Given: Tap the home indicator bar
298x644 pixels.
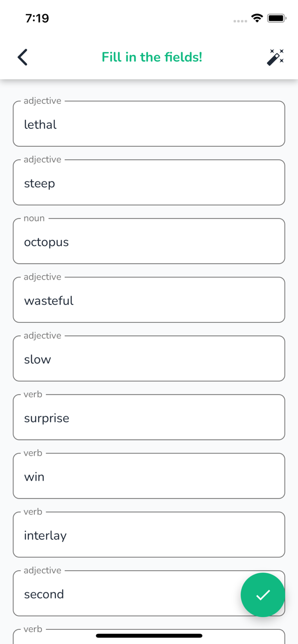Looking at the screenshot, I should pyautogui.click(x=149, y=635).
